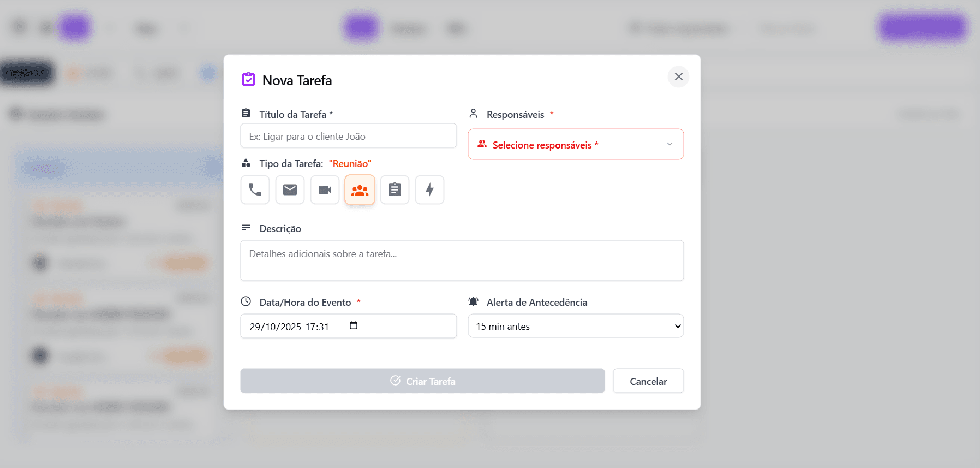Click the Tipo da Tarefa label
Image resolution: width=980 pixels, height=468 pixels.
point(291,164)
